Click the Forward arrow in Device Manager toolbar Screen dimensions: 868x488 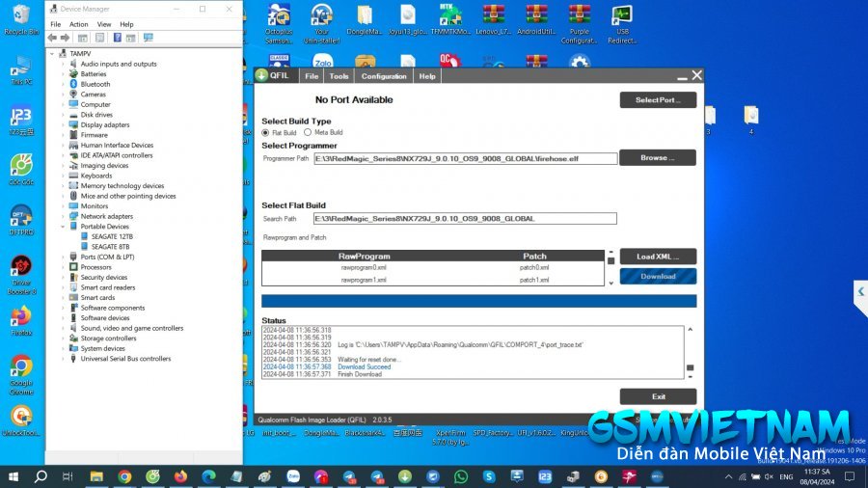point(65,38)
